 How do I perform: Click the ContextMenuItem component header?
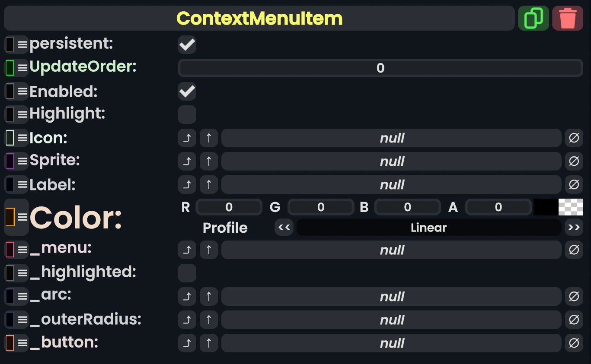point(259,19)
